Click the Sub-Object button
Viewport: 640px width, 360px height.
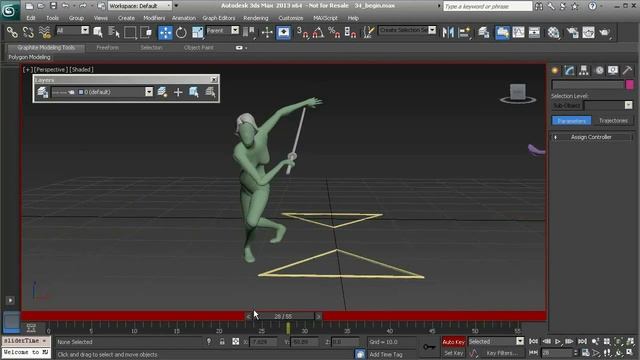click(567, 105)
